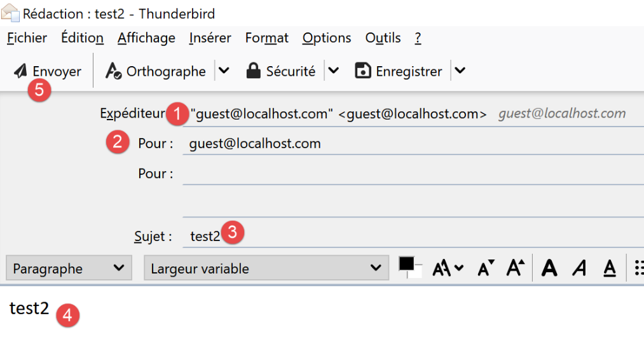Screen dimensions: 644x346
Task: Open the font size picker icon
Action: point(448,268)
